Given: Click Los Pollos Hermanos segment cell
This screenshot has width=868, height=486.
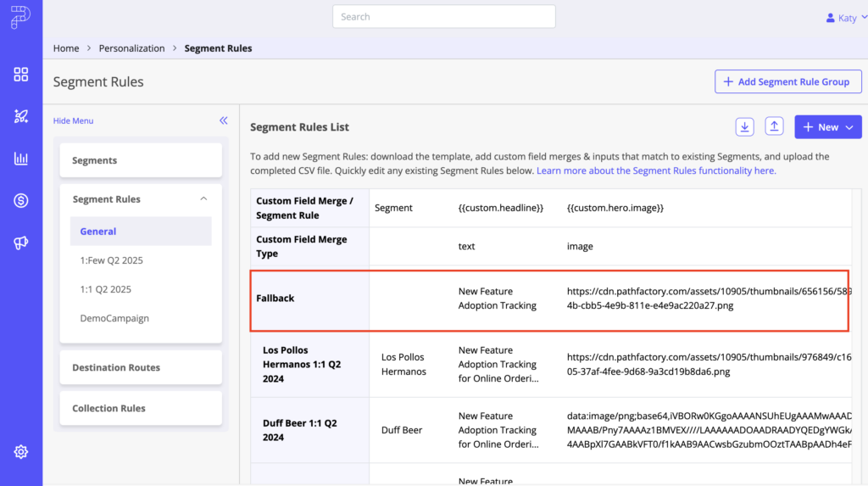Looking at the screenshot, I should [x=403, y=364].
